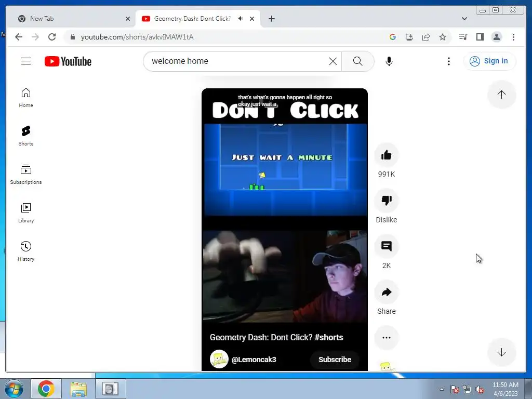Open Chrome profile avatar
The width and height of the screenshot is (532, 399).
496,37
